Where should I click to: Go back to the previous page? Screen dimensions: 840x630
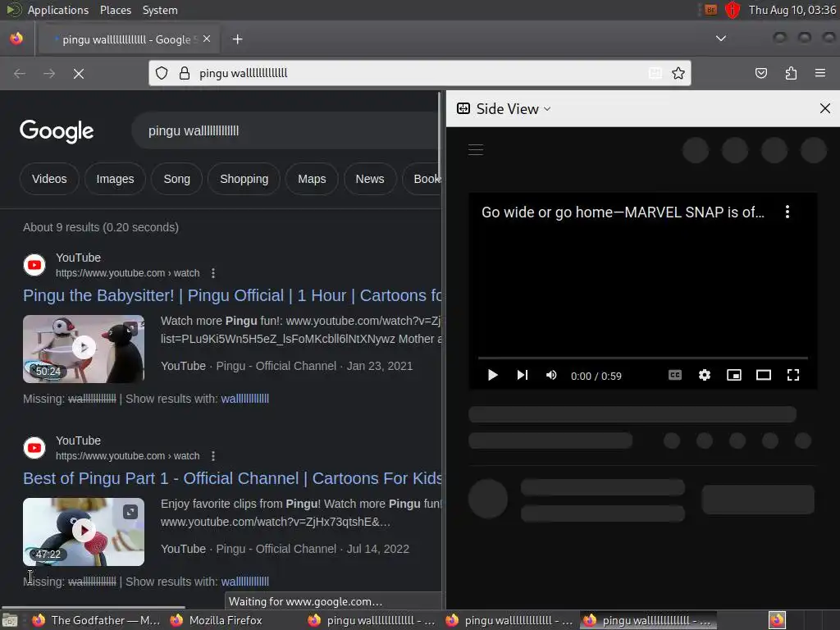tap(20, 73)
